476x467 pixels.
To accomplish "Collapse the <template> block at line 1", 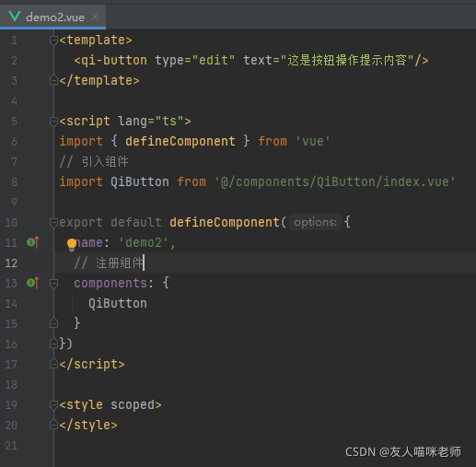I will click(53, 41).
